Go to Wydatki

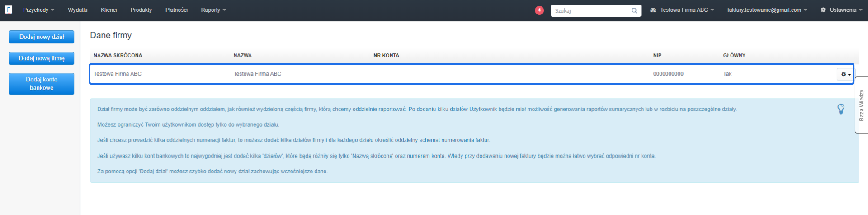78,10
